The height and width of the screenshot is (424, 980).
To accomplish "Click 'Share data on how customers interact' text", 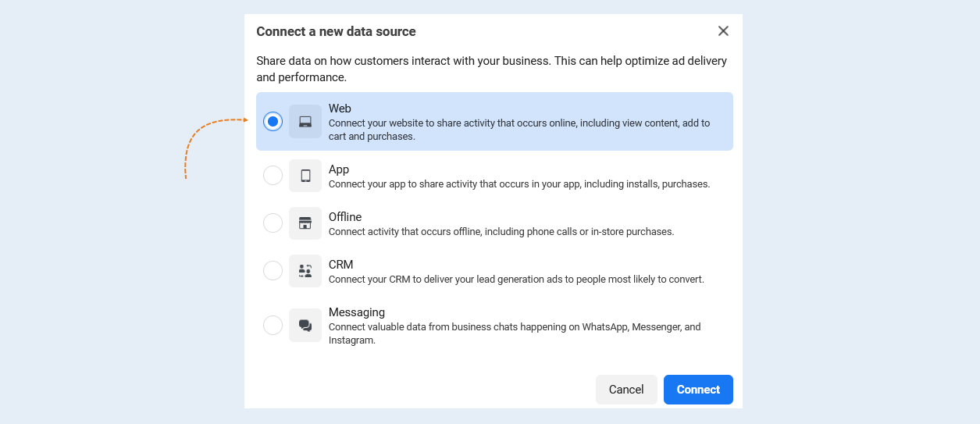I will click(492, 69).
